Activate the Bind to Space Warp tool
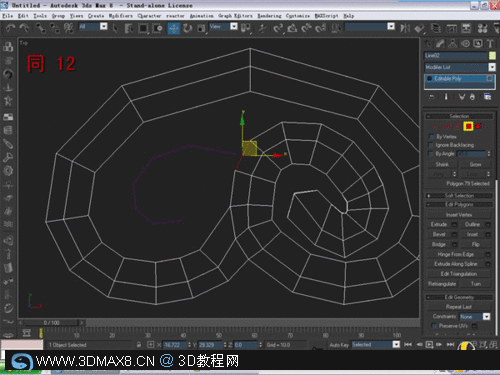The width and height of the screenshot is (500, 375). 69,28
